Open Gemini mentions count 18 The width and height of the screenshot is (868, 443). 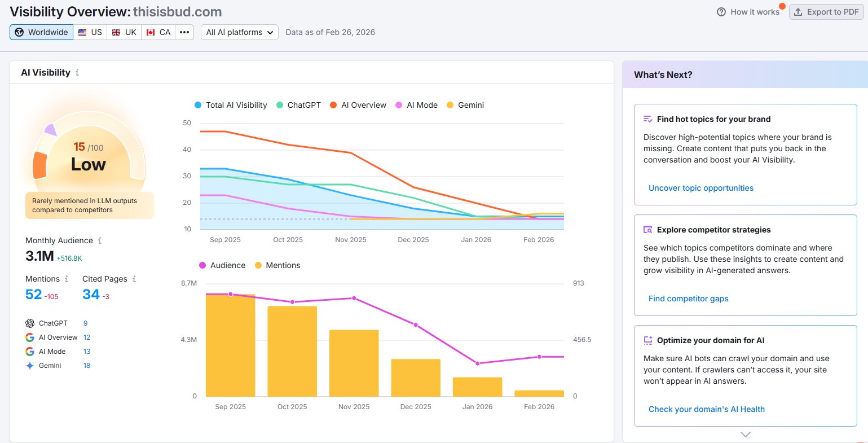[87, 366]
